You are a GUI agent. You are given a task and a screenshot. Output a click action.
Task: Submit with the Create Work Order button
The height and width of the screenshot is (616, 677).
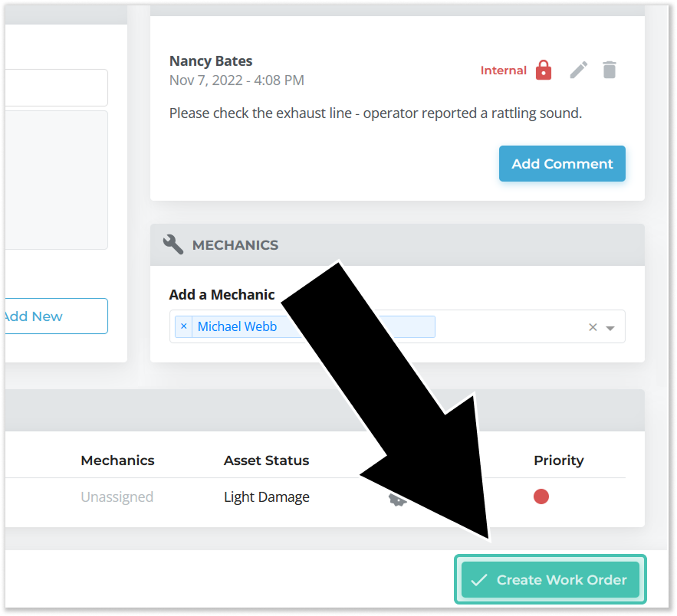click(x=550, y=580)
